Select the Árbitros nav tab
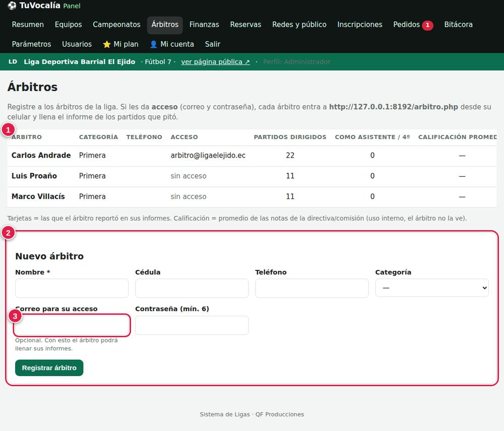 click(x=165, y=25)
